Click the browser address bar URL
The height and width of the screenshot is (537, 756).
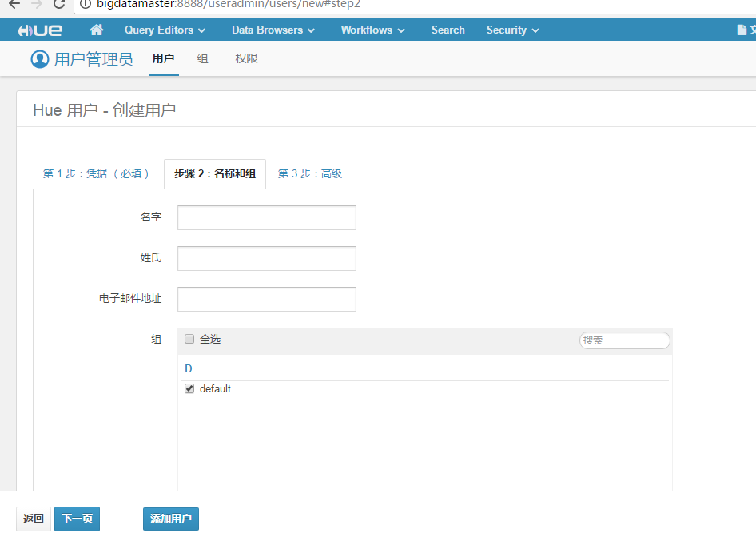(x=229, y=4)
